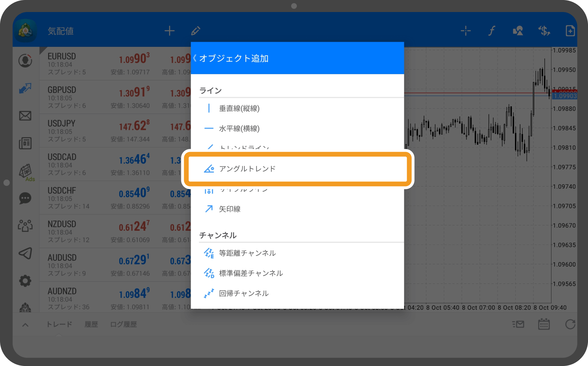Tap the vertical line icon
This screenshot has width=588, height=366.
click(x=209, y=108)
